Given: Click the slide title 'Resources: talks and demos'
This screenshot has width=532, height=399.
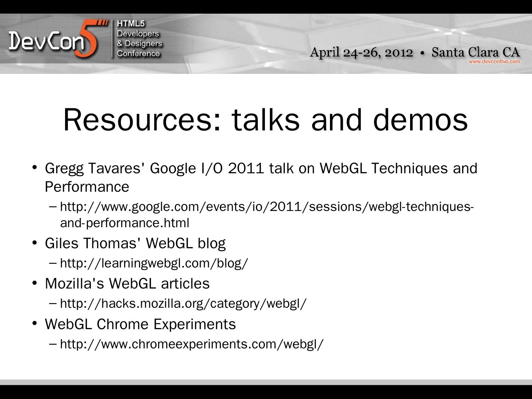Looking at the screenshot, I should pyautogui.click(x=266, y=119).
